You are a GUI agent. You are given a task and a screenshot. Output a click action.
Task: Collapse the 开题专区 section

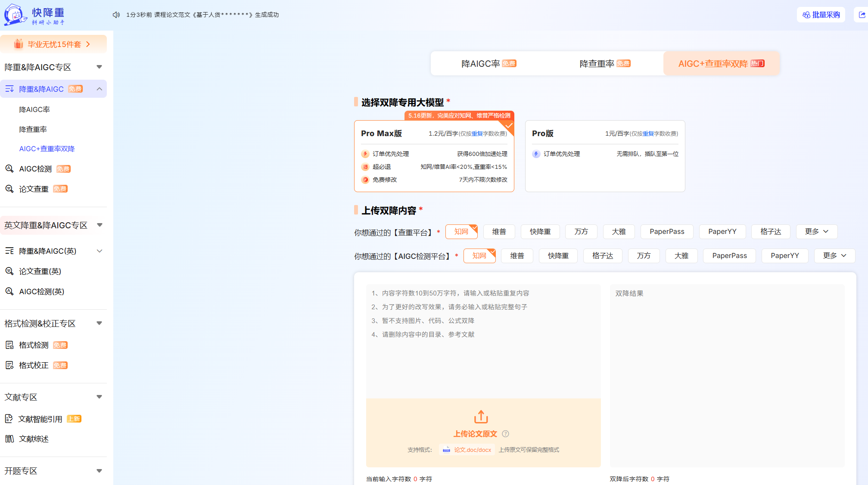(100, 471)
